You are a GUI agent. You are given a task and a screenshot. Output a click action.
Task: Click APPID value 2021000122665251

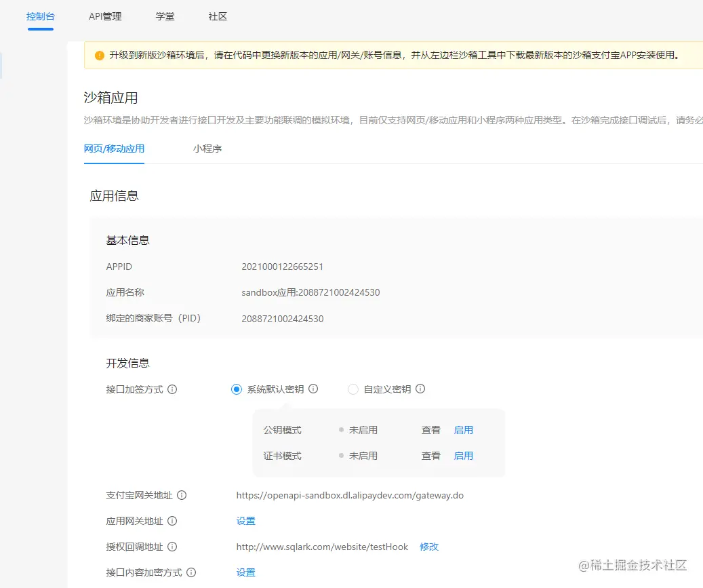coord(283,267)
